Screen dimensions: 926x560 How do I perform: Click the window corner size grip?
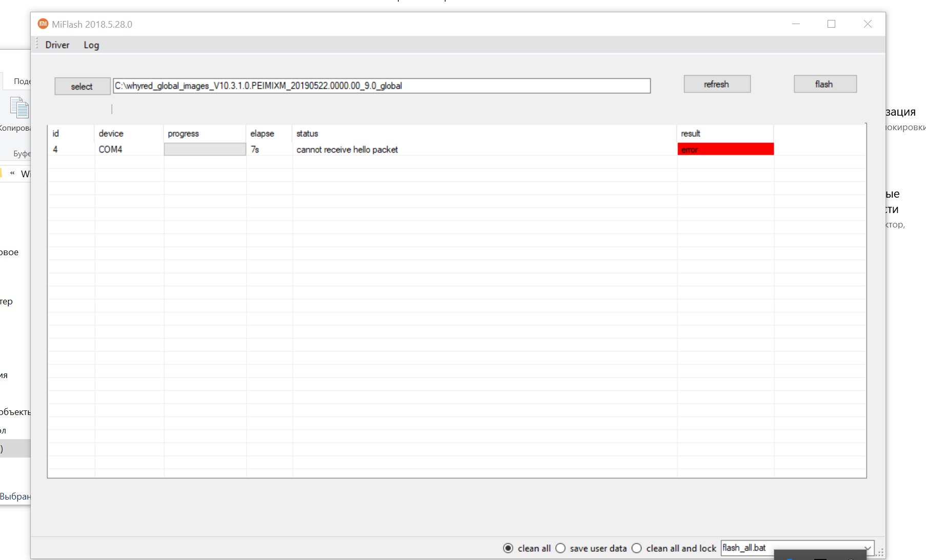tap(880, 553)
